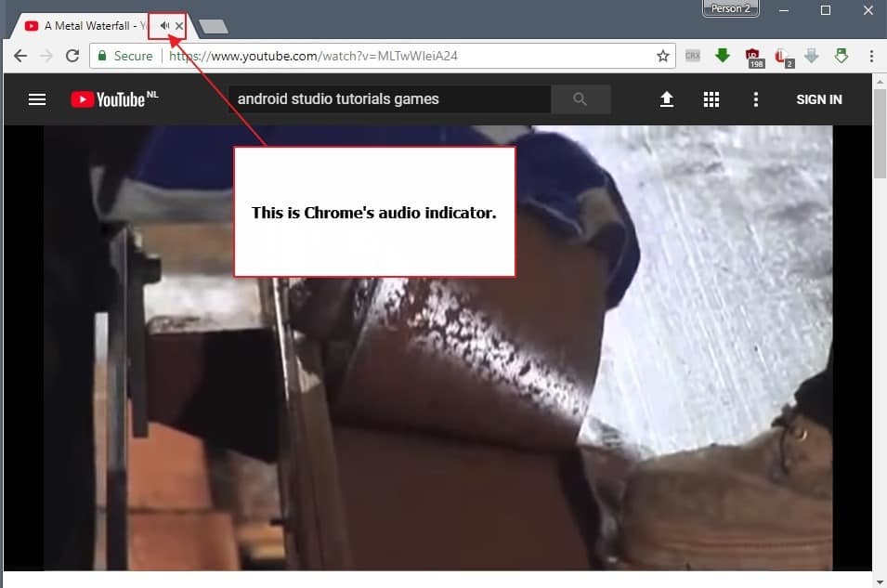The image size is (887, 588).
Task: Click the YouTube upload video icon
Action: 666,99
